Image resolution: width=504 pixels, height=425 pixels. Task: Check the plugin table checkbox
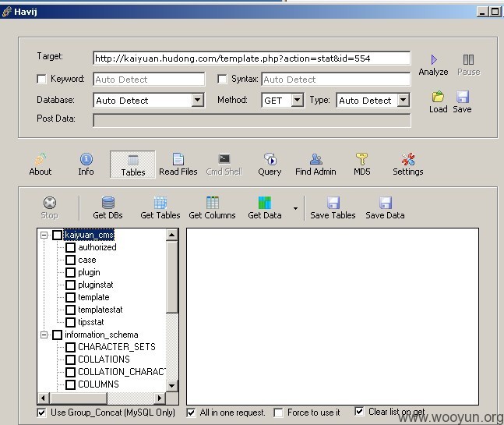coord(70,272)
